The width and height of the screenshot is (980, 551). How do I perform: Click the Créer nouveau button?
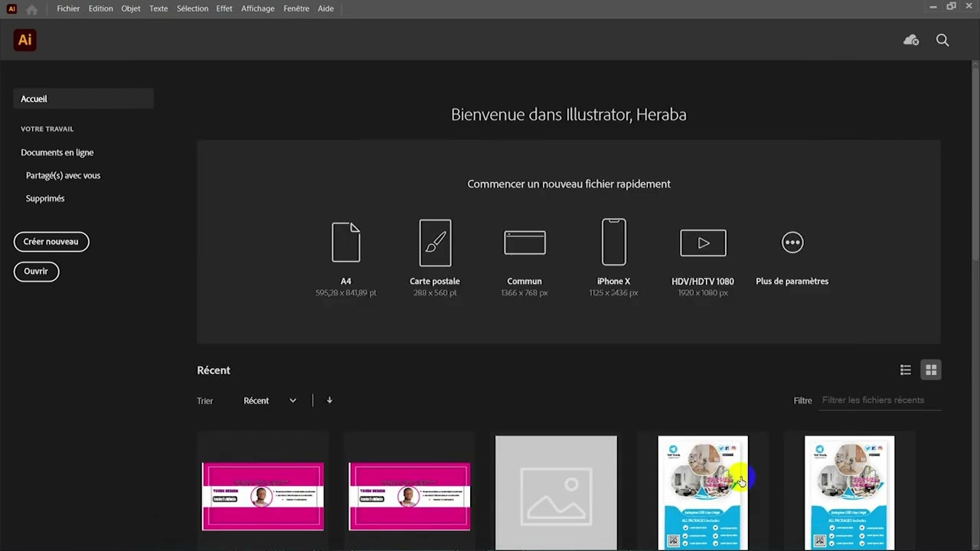tap(51, 242)
